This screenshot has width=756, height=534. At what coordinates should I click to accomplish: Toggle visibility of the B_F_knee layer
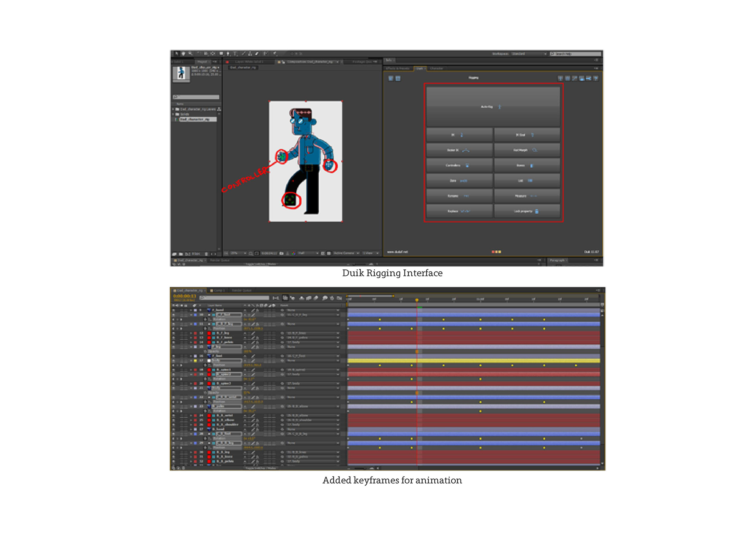click(x=174, y=338)
